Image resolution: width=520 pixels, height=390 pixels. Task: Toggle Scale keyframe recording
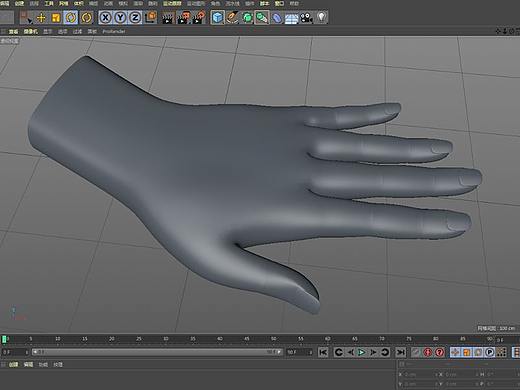point(467,352)
